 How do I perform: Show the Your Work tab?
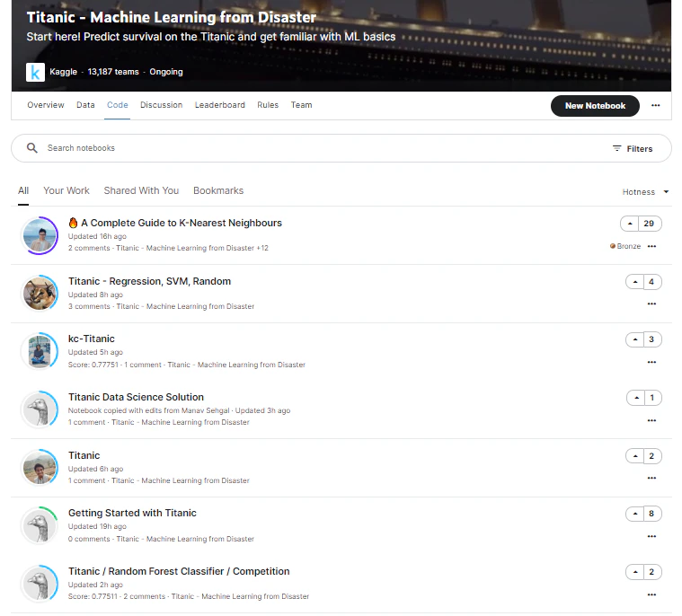click(x=66, y=191)
